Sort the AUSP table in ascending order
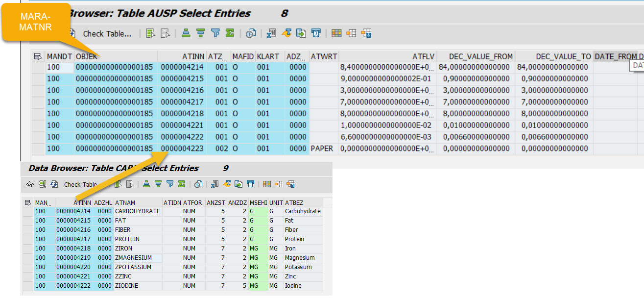Viewport: 644px width, 300px height. coord(185,33)
